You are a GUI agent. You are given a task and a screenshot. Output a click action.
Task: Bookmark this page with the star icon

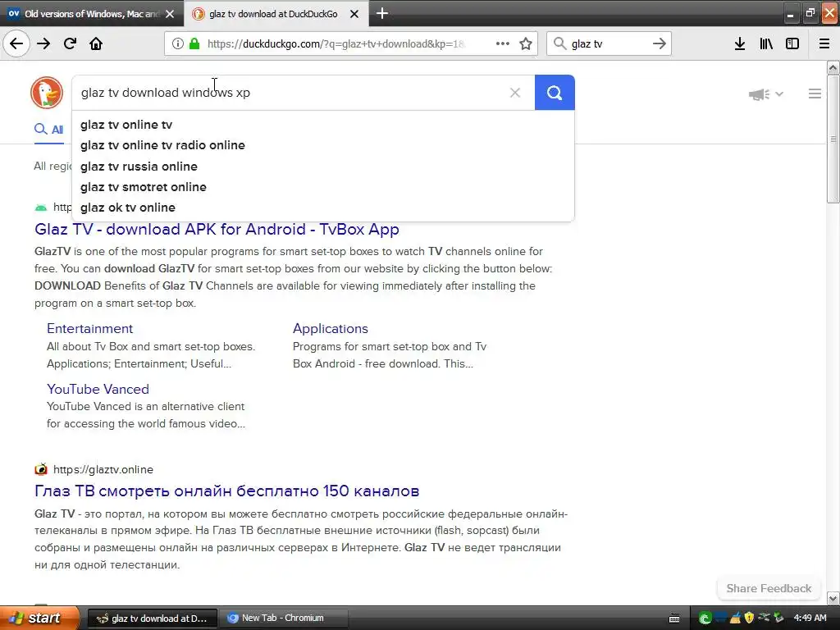pos(526,43)
